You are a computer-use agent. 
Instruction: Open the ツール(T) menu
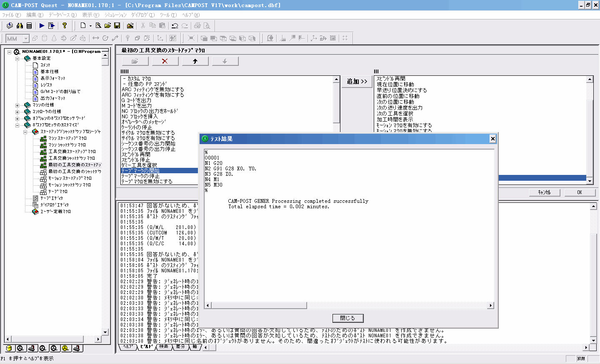(168, 15)
